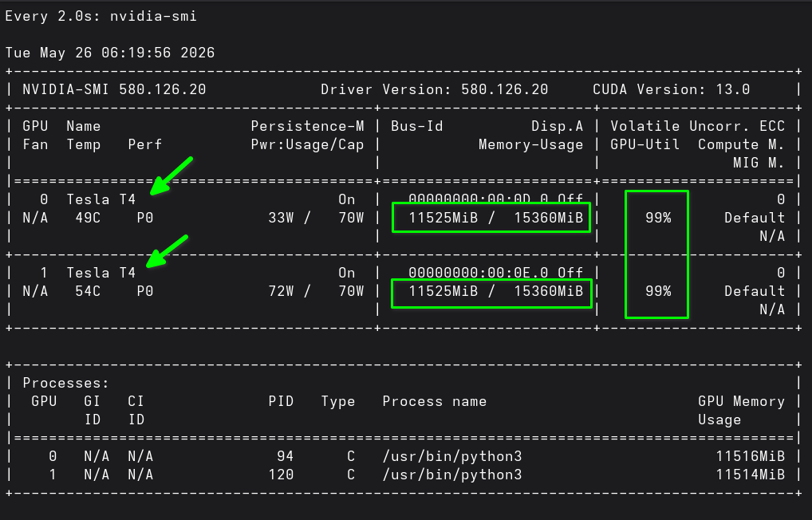Click the timestamp Tue May 26 line
This screenshot has width=812, height=520.
(110, 53)
